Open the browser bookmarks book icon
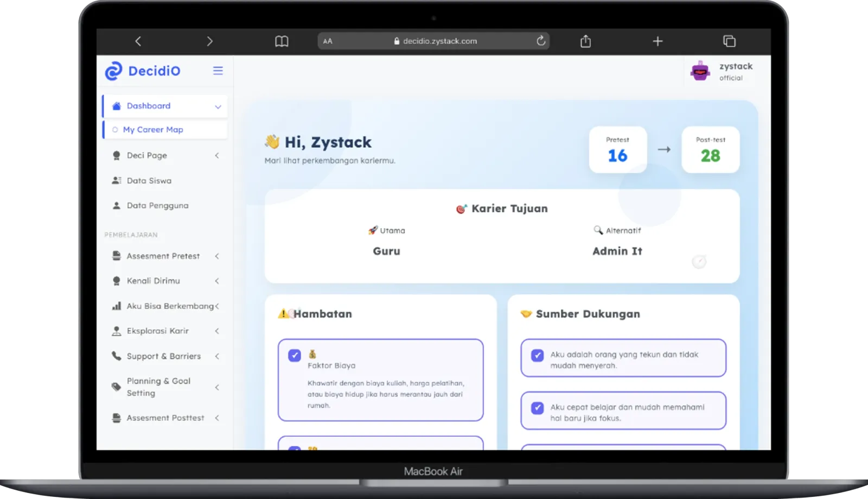The height and width of the screenshot is (499, 868). pos(282,41)
